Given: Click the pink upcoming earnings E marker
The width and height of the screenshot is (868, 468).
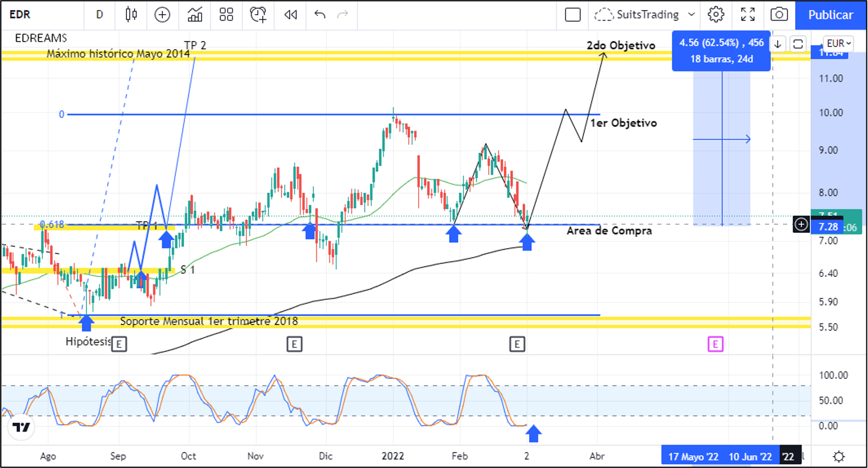Looking at the screenshot, I should click(715, 344).
